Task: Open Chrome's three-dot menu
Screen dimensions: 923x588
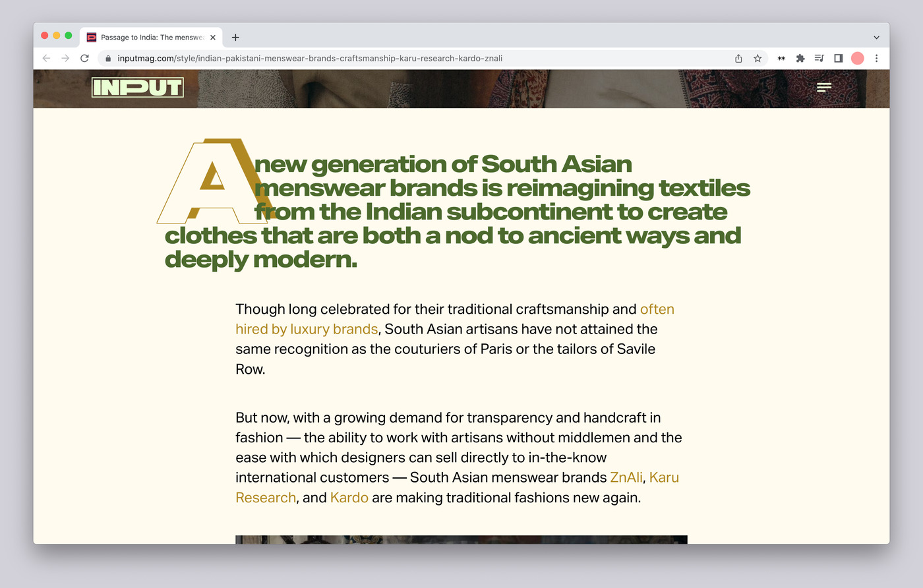Action: pos(876,58)
